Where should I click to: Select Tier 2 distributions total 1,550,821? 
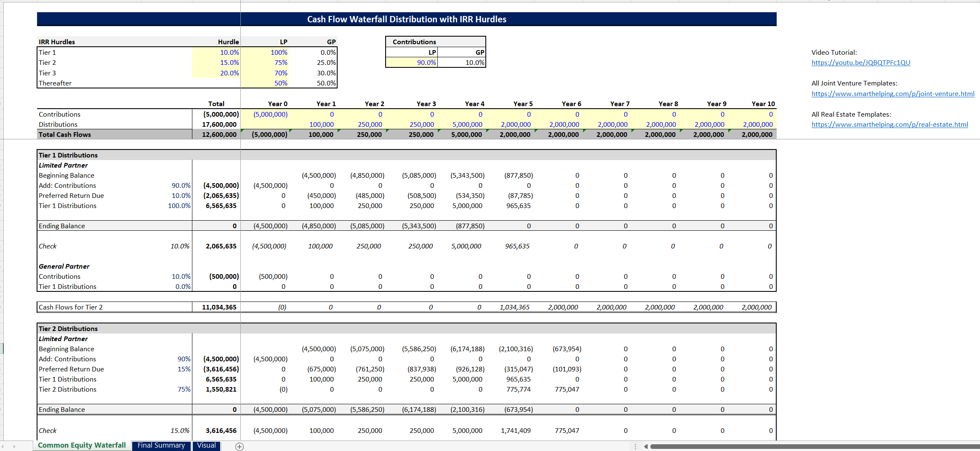coord(216,389)
